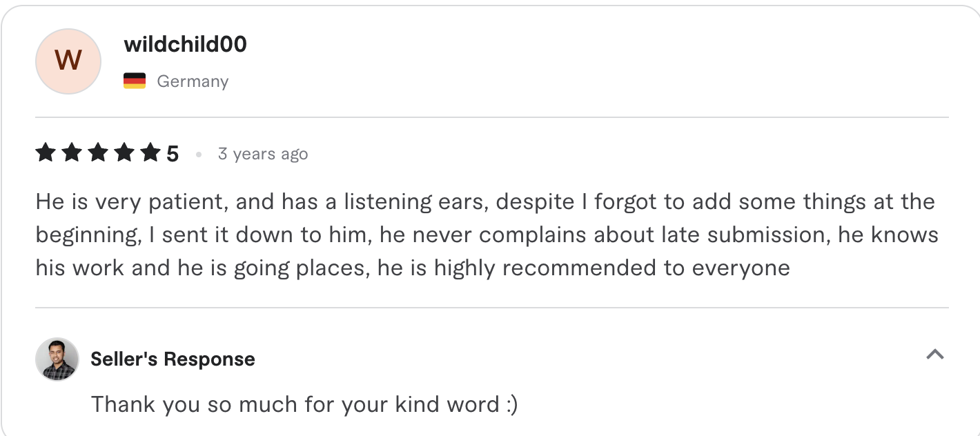Click the German flag icon
The image size is (980, 436).
click(x=135, y=79)
